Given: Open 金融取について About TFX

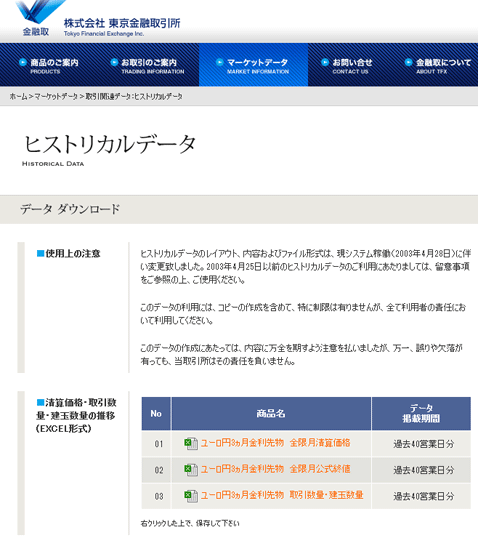Looking at the screenshot, I should coord(439,66).
